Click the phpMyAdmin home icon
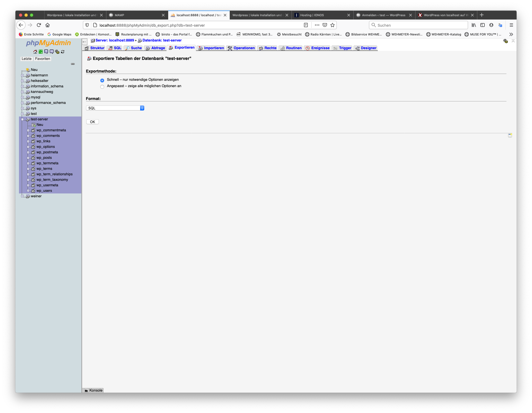The image size is (532, 413). (x=35, y=52)
